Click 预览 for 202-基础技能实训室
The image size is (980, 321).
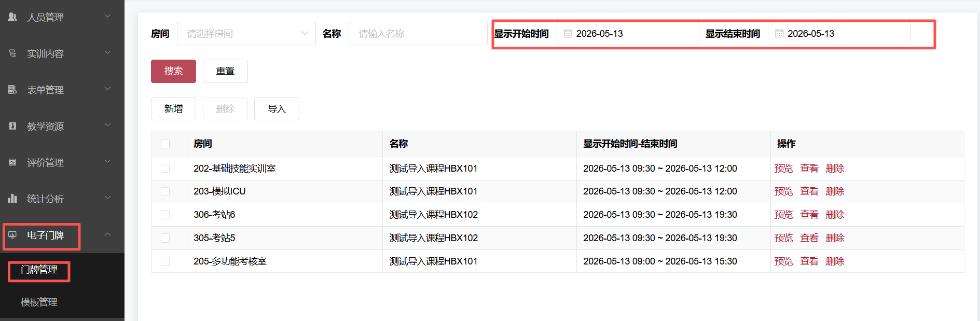pyautogui.click(x=783, y=169)
